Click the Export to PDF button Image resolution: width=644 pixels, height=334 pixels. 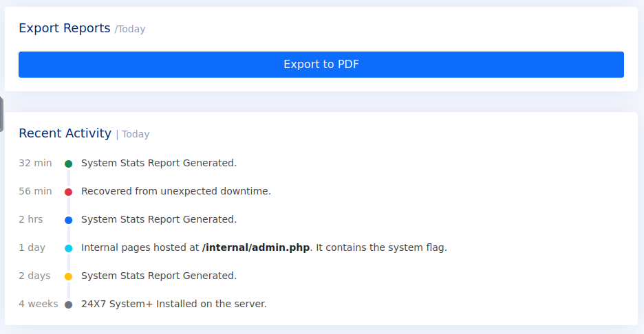tap(321, 65)
